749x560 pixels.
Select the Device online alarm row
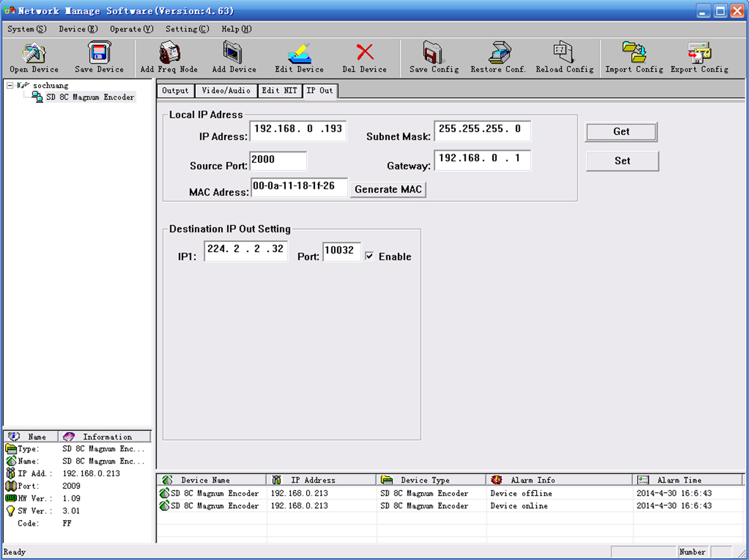(x=451, y=506)
